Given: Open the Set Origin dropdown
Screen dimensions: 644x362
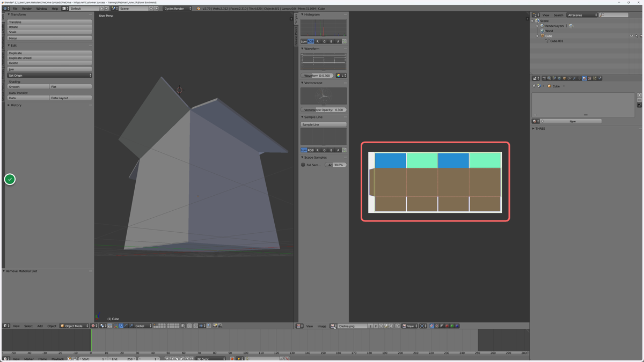Looking at the screenshot, I should pos(49,76).
